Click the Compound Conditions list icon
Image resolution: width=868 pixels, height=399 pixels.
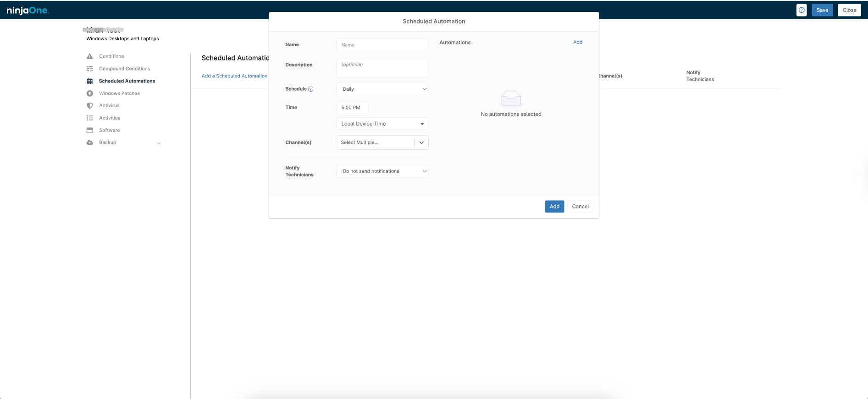(x=90, y=69)
